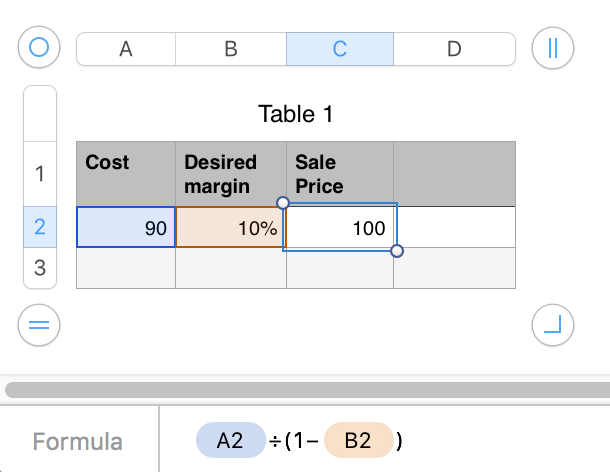Click the top-left selection handle of cell C2
This screenshot has width=610, height=472.
click(283, 203)
